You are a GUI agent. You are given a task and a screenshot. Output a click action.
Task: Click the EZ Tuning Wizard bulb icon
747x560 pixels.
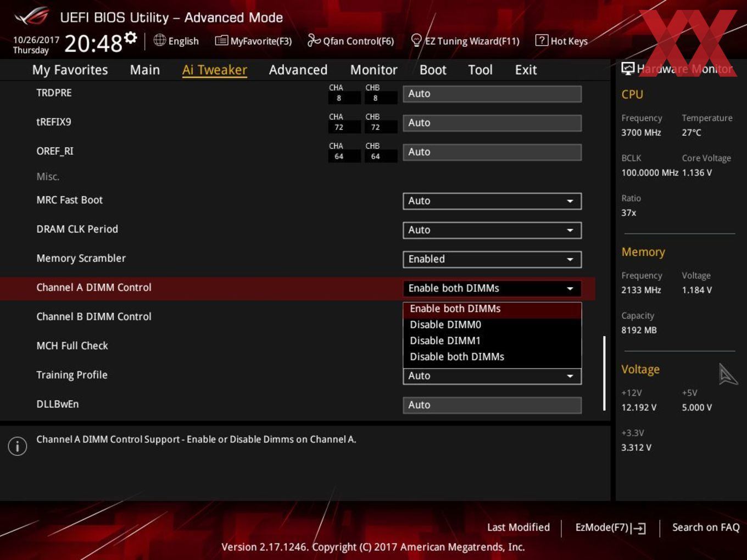(416, 41)
